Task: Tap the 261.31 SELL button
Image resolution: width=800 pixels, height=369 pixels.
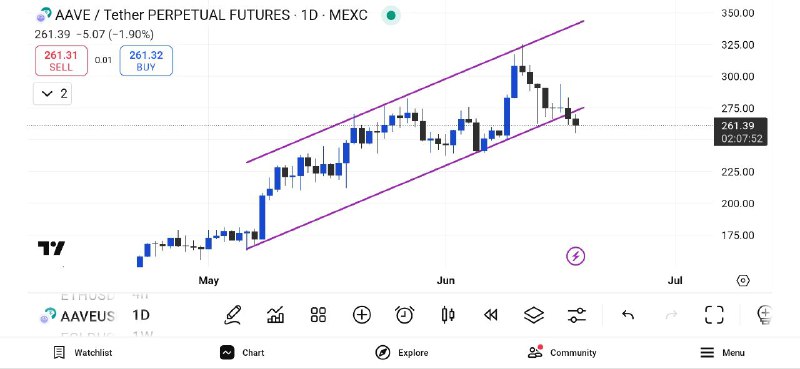Action: [61, 60]
